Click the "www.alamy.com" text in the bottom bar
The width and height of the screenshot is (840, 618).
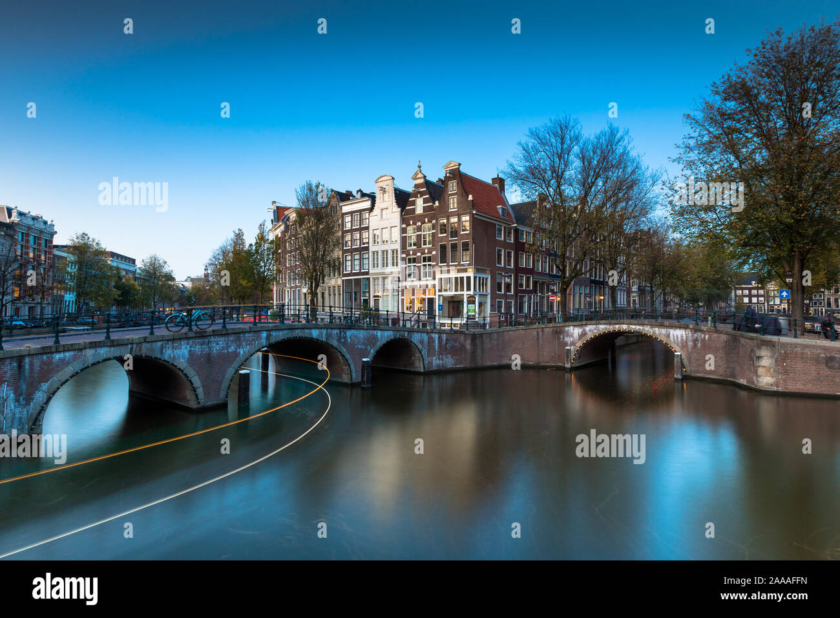click(764, 596)
